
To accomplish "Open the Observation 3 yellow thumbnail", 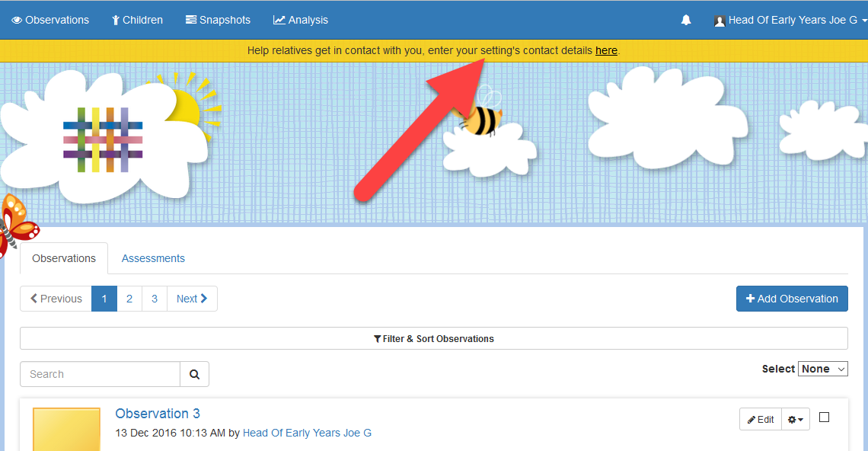I will click(x=66, y=430).
